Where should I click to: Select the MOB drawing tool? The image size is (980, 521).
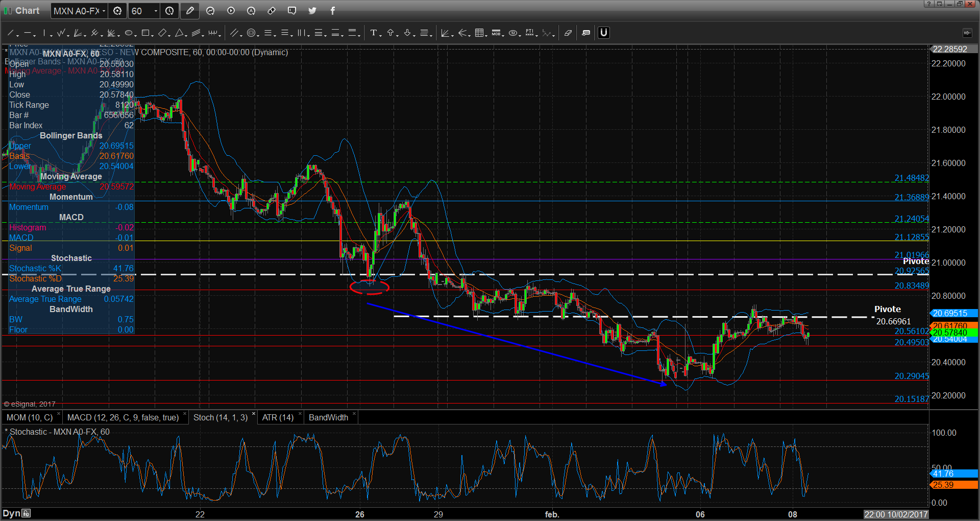pyautogui.click(x=496, y=33)
